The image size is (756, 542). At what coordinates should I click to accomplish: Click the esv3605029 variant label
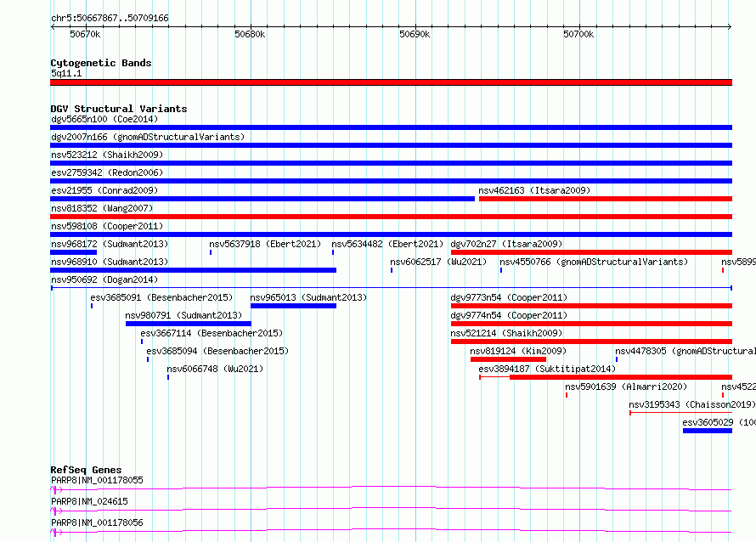[719, 422]
